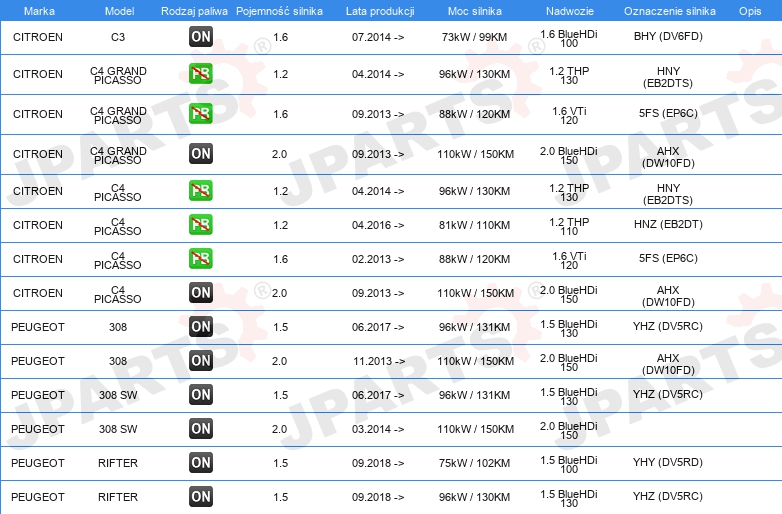Select the 308 model cell in the 1.5 engine row
This screenshot has width=782, height=514.
(118, 327)
